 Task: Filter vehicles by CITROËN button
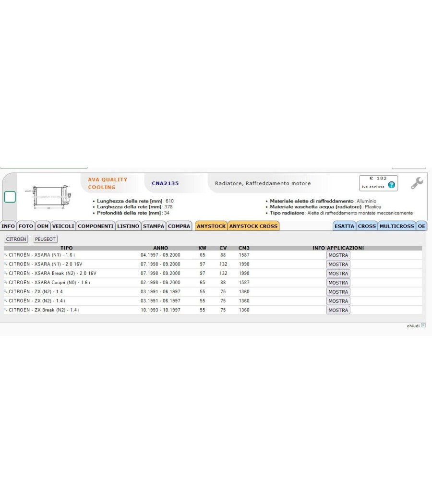click(x=16, y=239)
